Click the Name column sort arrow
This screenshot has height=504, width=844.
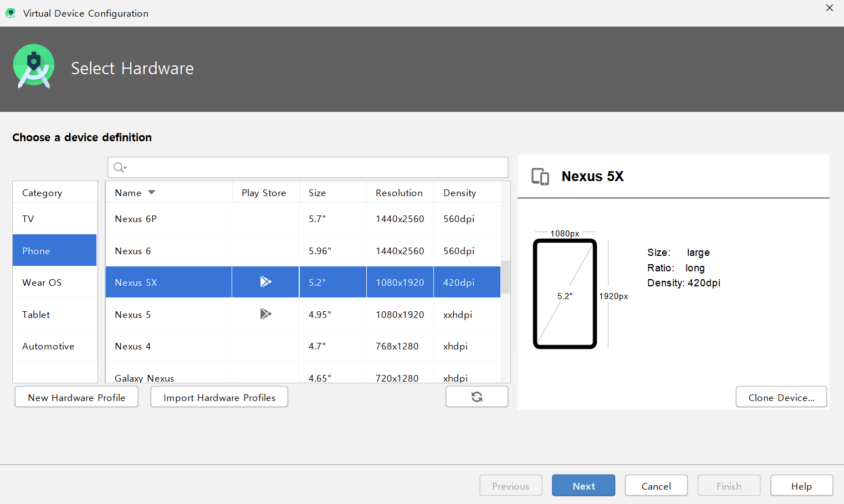(151, 192)
